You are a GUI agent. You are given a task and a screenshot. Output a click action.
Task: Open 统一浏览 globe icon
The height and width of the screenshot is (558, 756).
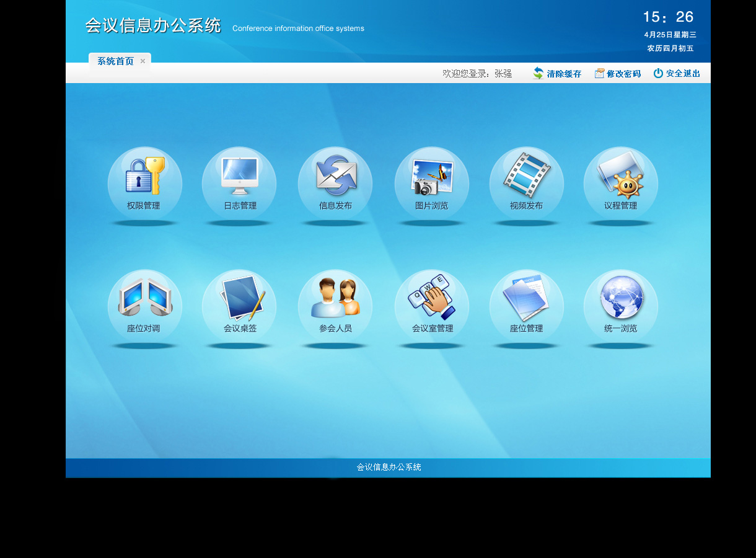click(x=622, y=298)
